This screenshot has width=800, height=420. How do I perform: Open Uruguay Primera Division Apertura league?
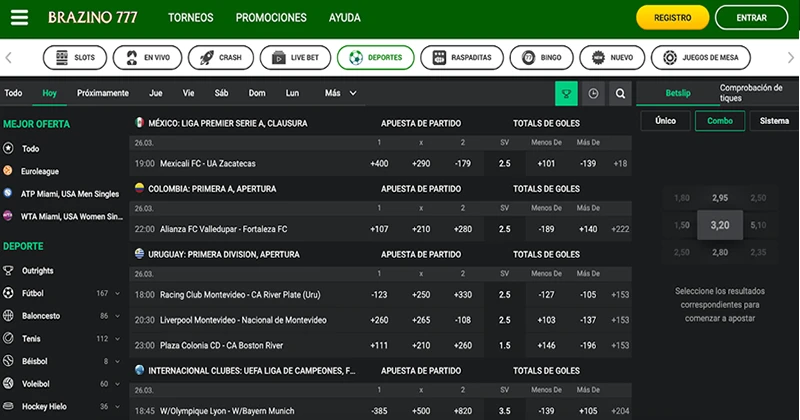(x=224, y=254)
